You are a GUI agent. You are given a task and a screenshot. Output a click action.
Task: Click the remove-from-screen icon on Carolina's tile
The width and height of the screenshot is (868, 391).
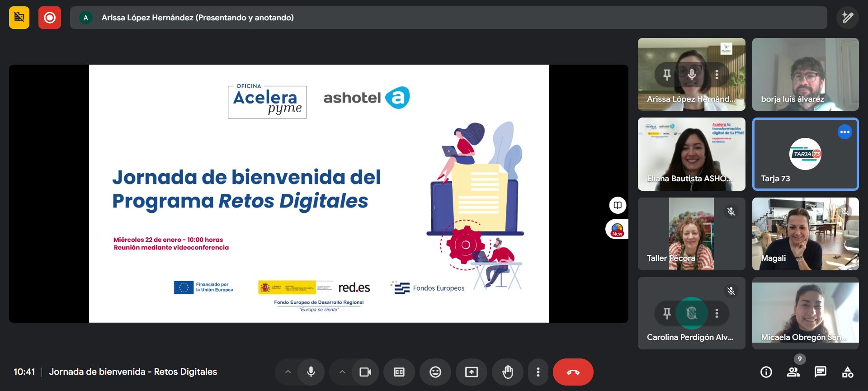point(692,313)
